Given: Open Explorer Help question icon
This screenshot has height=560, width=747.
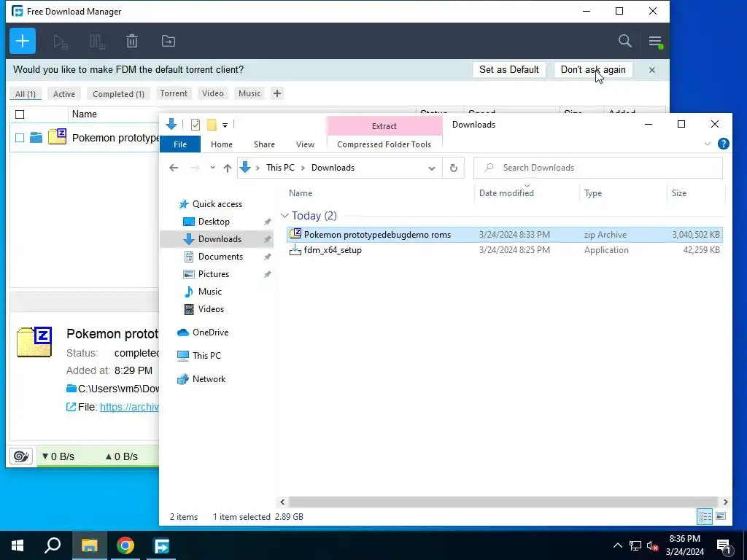Looking at the screenshot, I should tap(723, 144).
